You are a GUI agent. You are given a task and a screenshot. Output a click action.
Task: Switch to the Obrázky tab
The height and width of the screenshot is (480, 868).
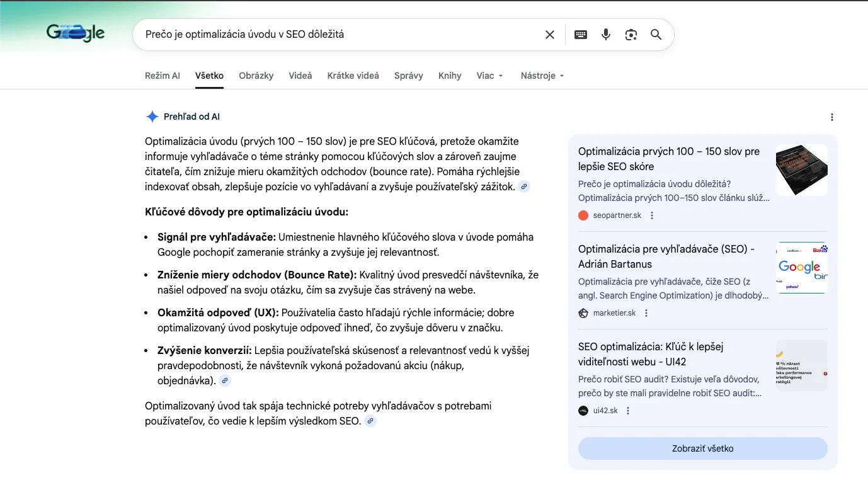(256, 76)
